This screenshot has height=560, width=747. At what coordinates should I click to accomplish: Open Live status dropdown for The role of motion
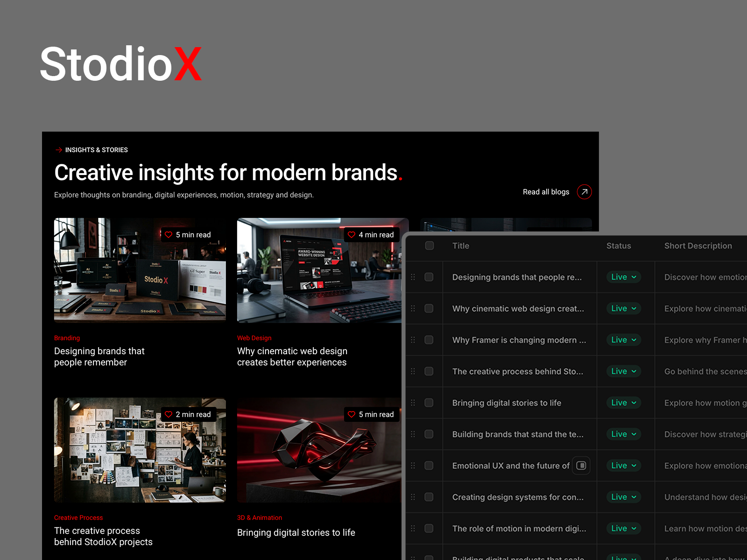[x=624, y=528]
